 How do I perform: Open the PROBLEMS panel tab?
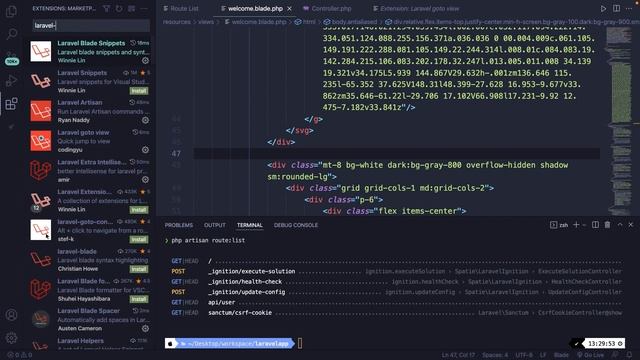(x=179, y=225)
